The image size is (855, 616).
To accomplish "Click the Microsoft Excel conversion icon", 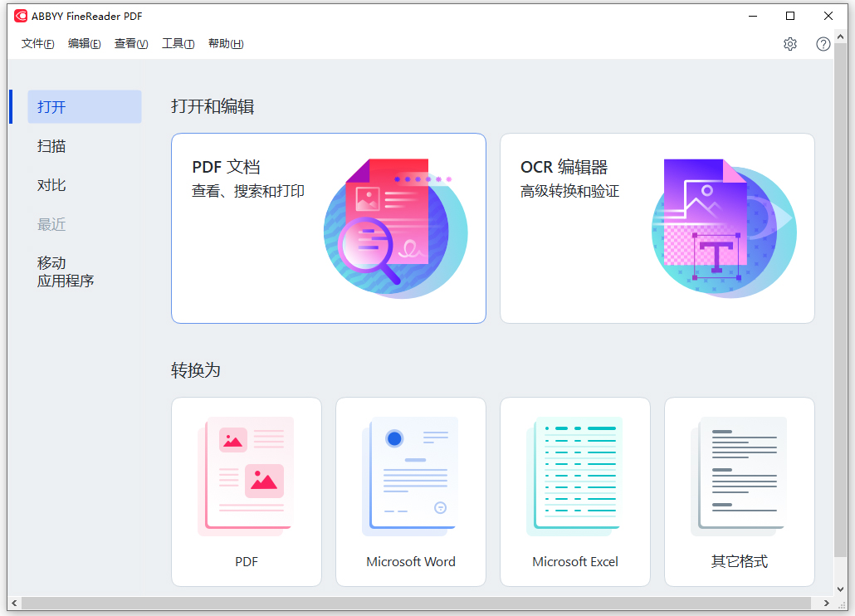I will [x=574, y=476].
